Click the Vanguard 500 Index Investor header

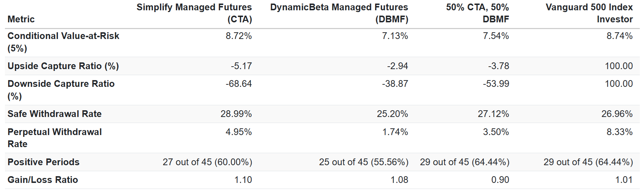point(589,13)
